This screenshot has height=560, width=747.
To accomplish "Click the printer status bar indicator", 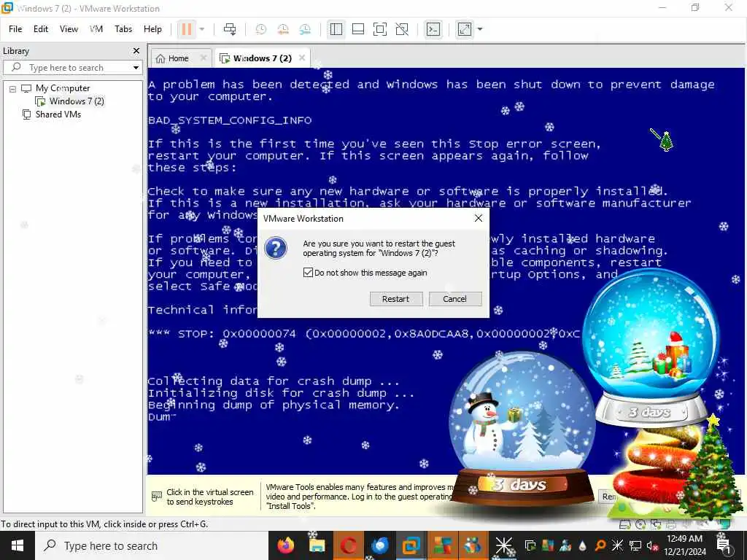I will (671, 525).
